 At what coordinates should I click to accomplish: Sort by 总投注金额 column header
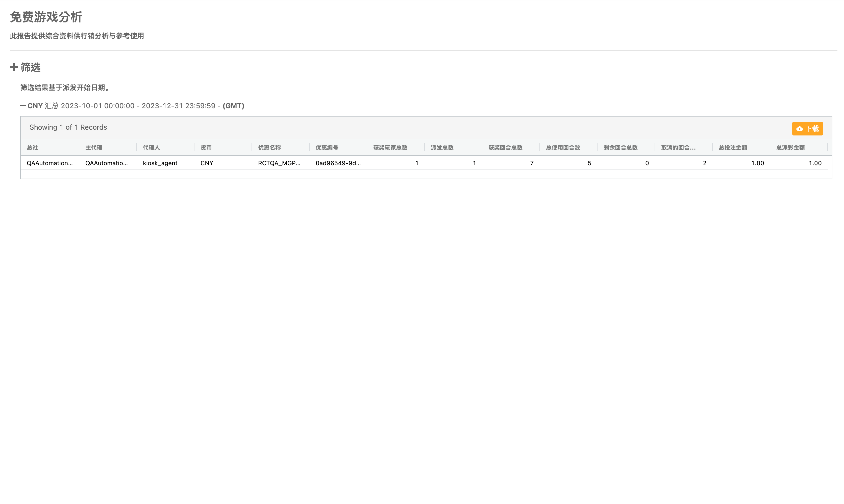coord(733,148)
